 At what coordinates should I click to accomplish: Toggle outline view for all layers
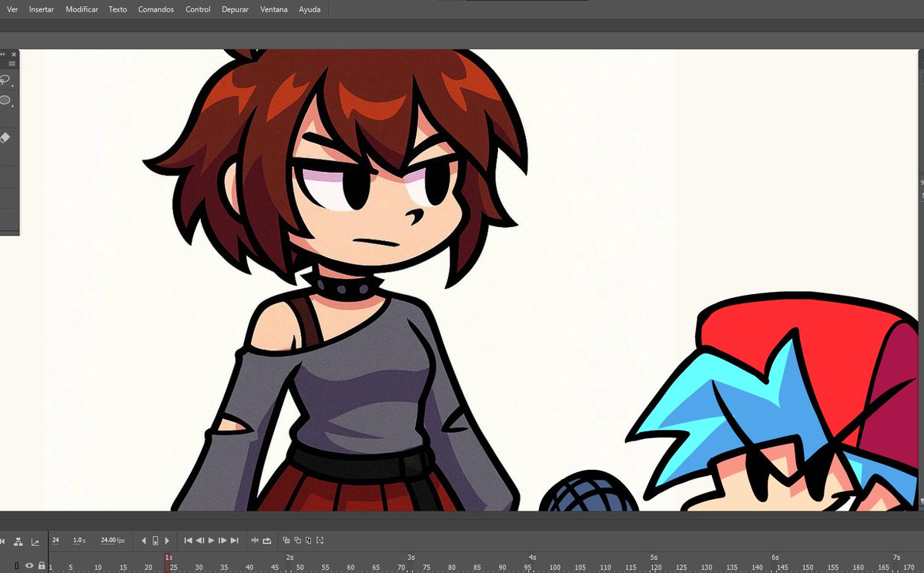point(16,565)
